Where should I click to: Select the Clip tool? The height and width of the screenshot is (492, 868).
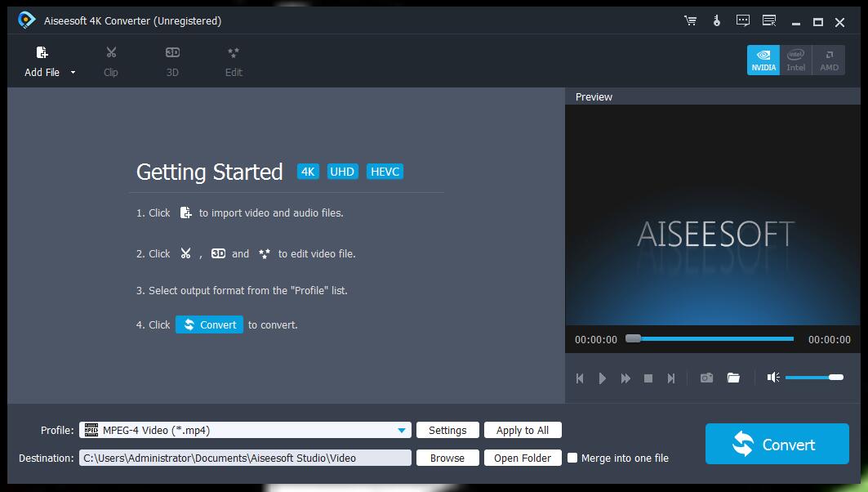point(110,60)
